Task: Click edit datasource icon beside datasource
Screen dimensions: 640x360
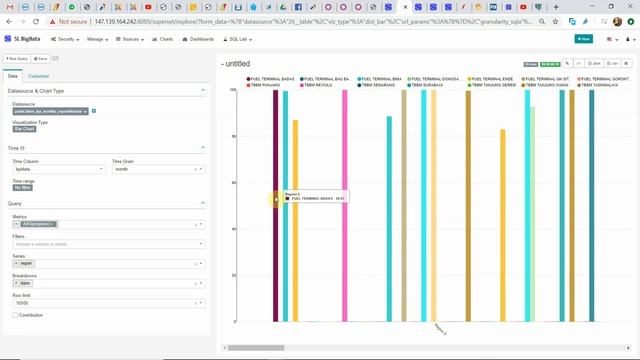Action: click(x=94, y=111)
